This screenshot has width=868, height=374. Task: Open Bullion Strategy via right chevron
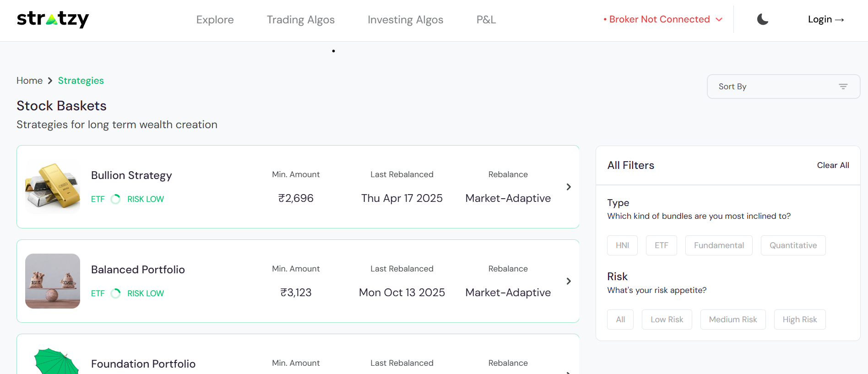pyautogui.click(x=569, y=187)
